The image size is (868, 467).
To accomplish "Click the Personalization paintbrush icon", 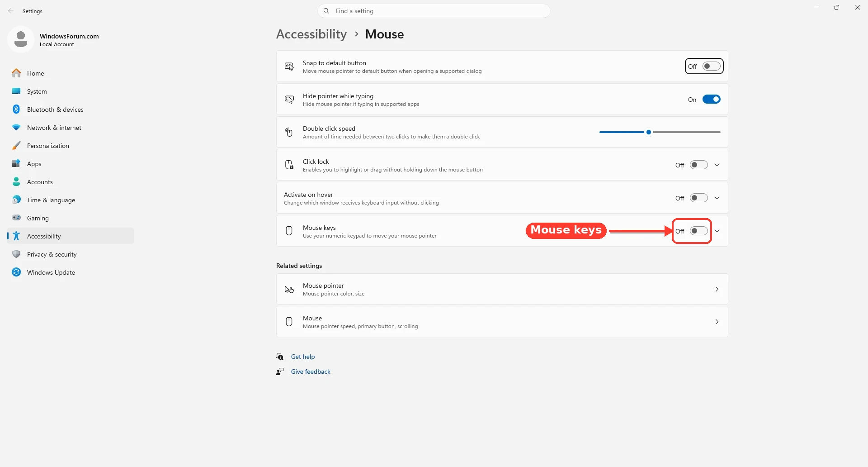I will coord(16,145).
